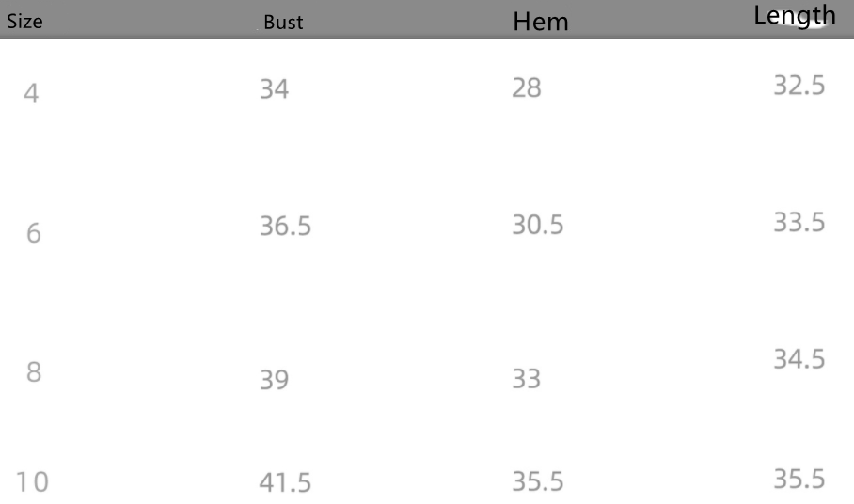
Task: Click length value 34.5 for size 8
Action: coord(799,359)
